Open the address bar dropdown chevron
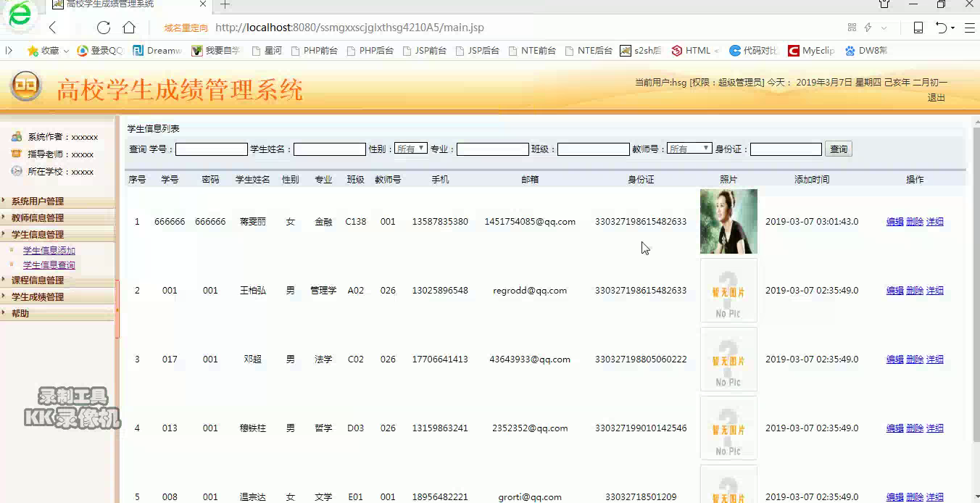Viewport: 980px width, 503px height. coord(884,28)
